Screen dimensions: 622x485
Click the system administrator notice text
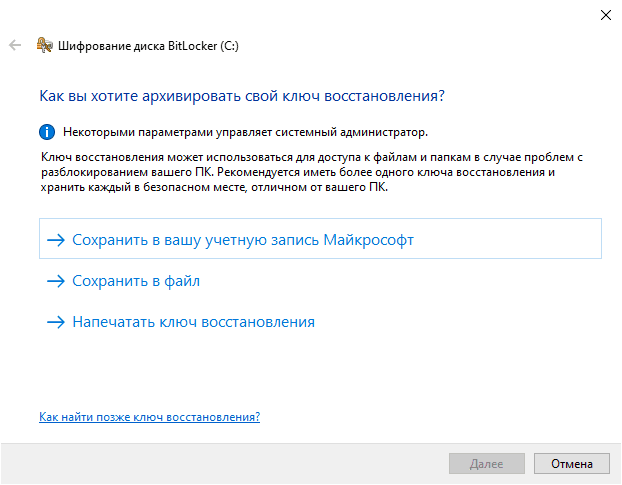coord(245,131)
